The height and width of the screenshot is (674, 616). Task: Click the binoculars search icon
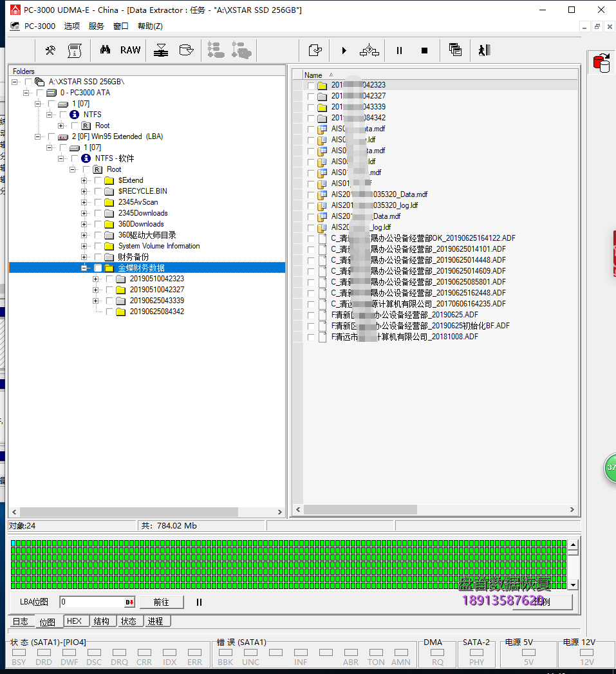coord(106,50)
